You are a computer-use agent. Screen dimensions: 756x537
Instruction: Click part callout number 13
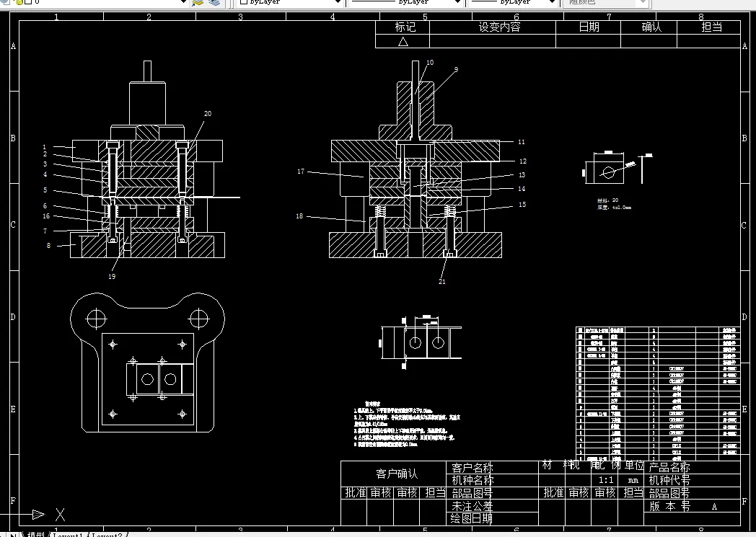(x=522, y=175)
